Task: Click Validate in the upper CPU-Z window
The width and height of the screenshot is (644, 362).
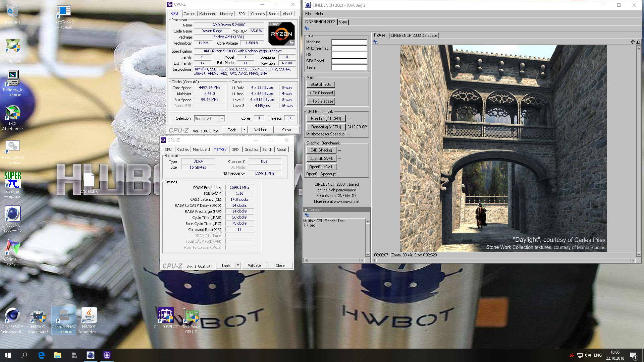Action: click(x=261, y=130)
